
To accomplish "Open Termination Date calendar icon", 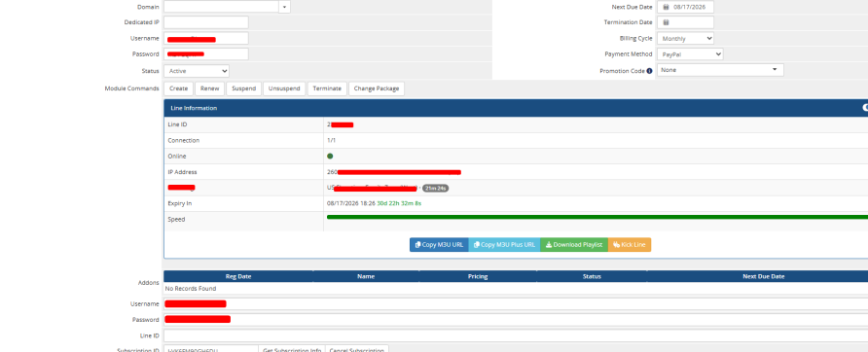I will click(x=666, y=22).
